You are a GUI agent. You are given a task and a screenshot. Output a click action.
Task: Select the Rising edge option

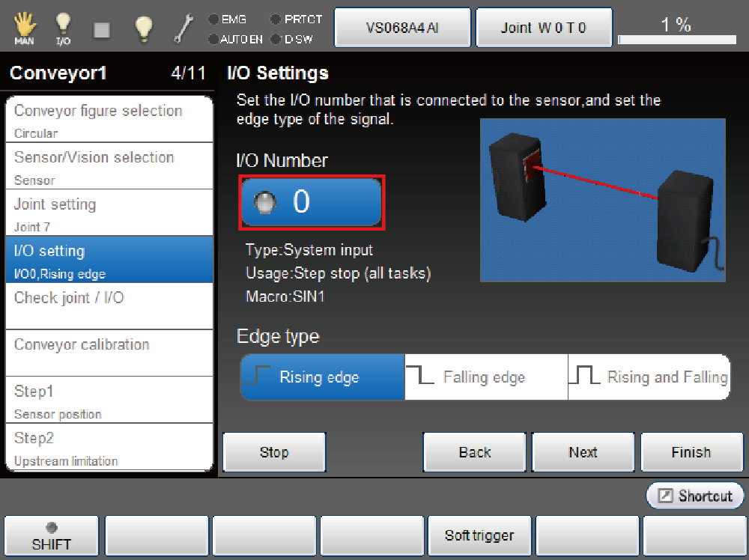point(322,377)
